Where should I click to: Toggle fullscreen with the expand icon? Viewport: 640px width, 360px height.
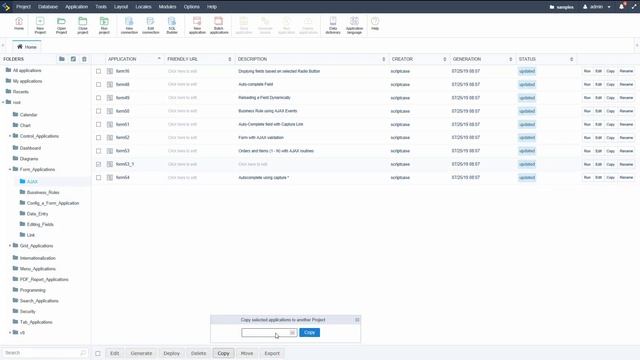[x=634, y=7]
